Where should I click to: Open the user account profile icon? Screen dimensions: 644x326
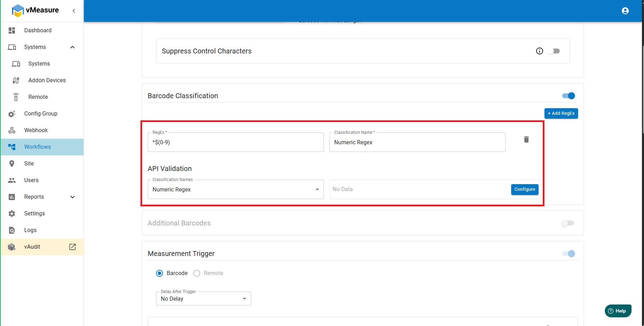point(625,11)
